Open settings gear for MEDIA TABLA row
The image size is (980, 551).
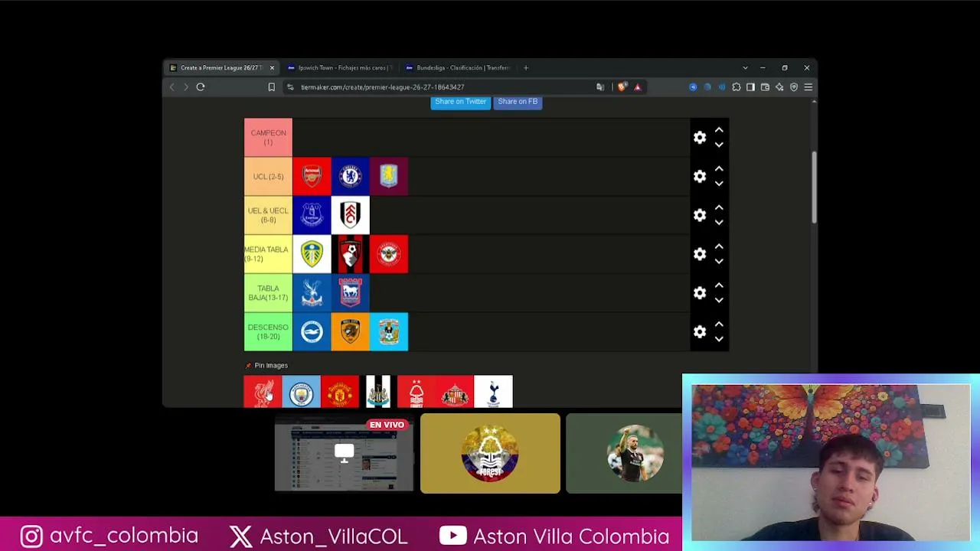coord(700,254)
